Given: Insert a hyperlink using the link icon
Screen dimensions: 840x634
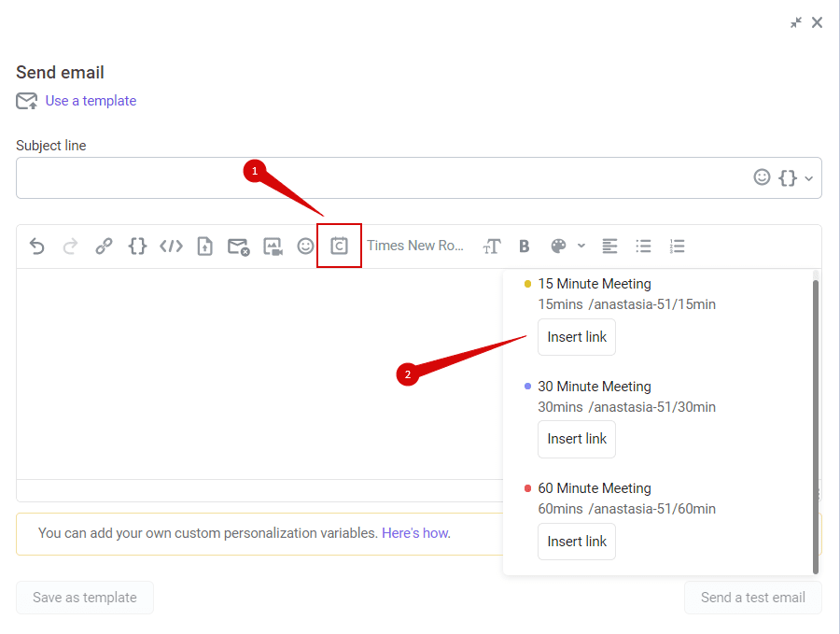Looking at the screenshot, I should point(104,246).
